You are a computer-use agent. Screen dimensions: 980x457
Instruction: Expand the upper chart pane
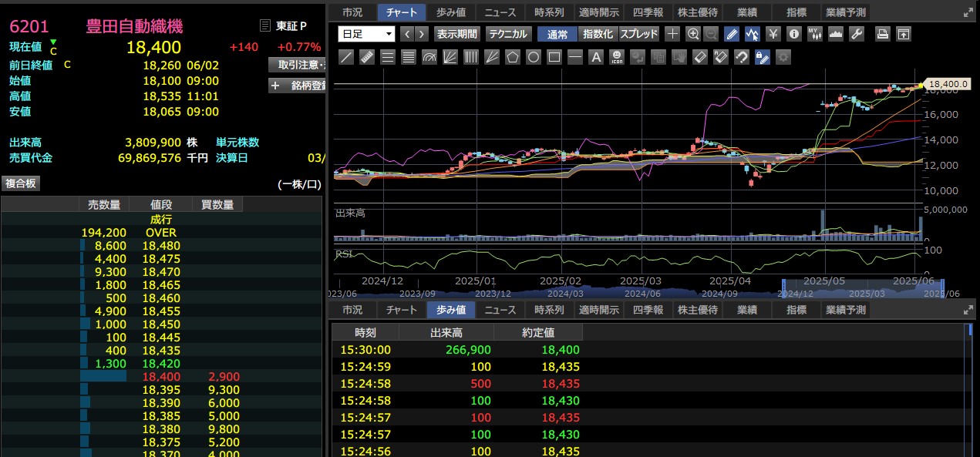tap(968, 12)
